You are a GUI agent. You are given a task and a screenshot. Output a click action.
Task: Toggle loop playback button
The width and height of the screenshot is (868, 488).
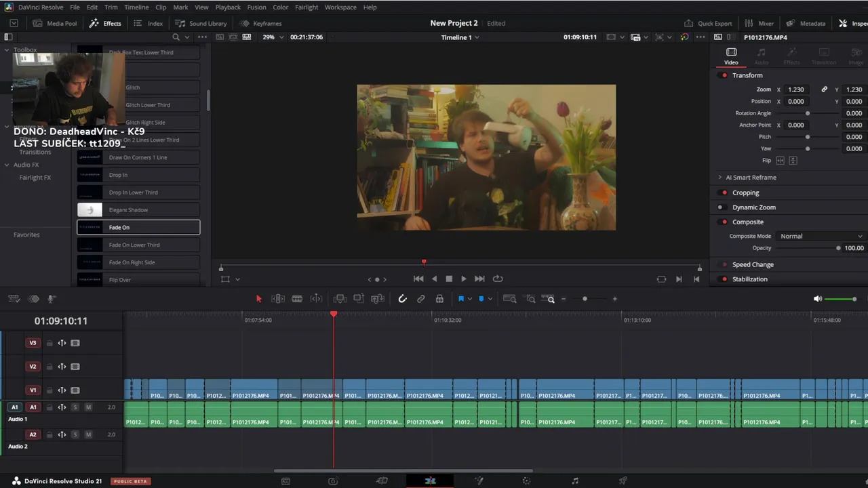pos(498,279)
